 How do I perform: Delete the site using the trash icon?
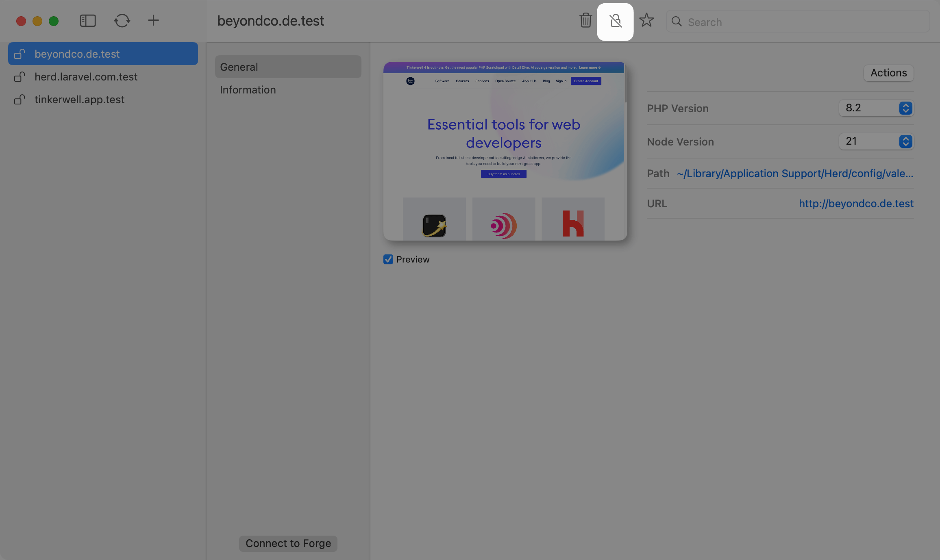click(x=585, y=20)
